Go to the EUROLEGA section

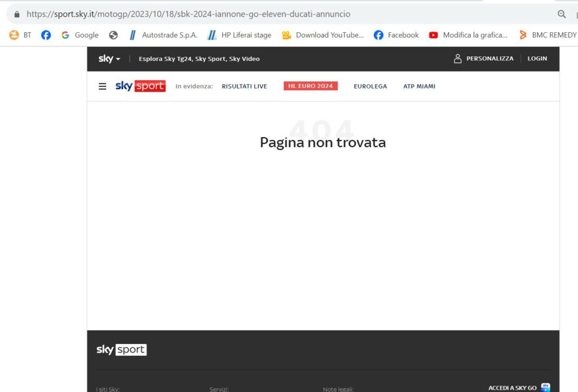[370, 86]
